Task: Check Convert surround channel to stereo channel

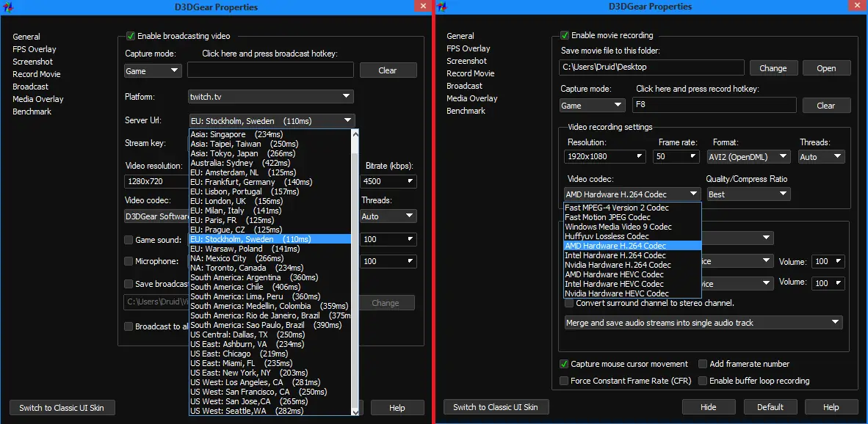Action: pyautogui.click(x=569, y=303)
